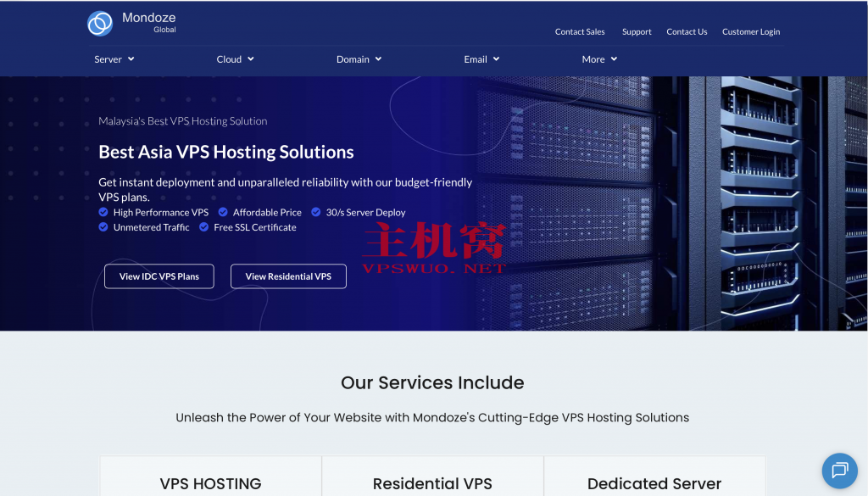Image resolution: width=868 pixels, height=496 pixels.
Task: Switch to the Residential VPS tab
Action: click(432, 483)
